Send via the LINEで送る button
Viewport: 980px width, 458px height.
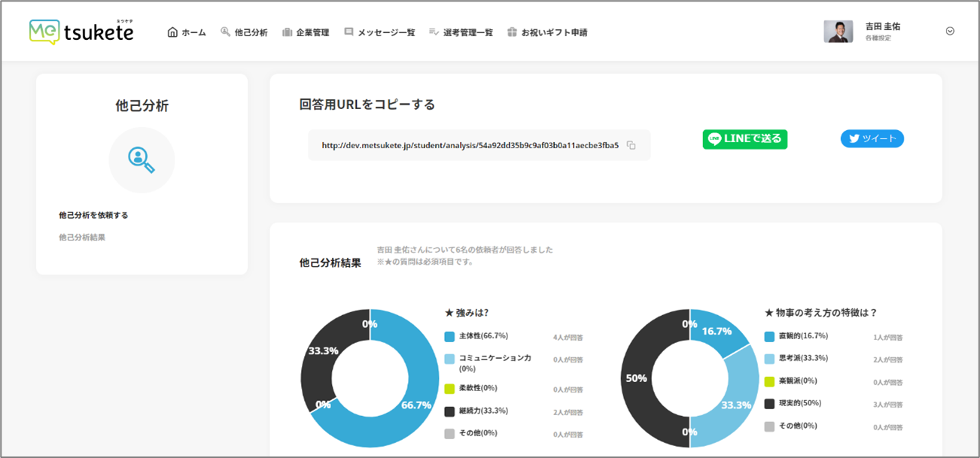click(745, 139)
